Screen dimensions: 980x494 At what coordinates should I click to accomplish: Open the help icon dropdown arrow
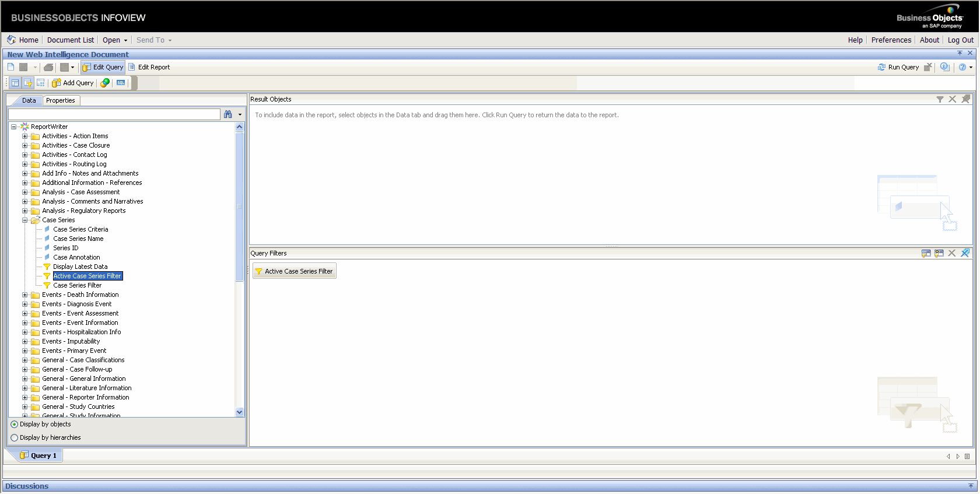(971, 68)
